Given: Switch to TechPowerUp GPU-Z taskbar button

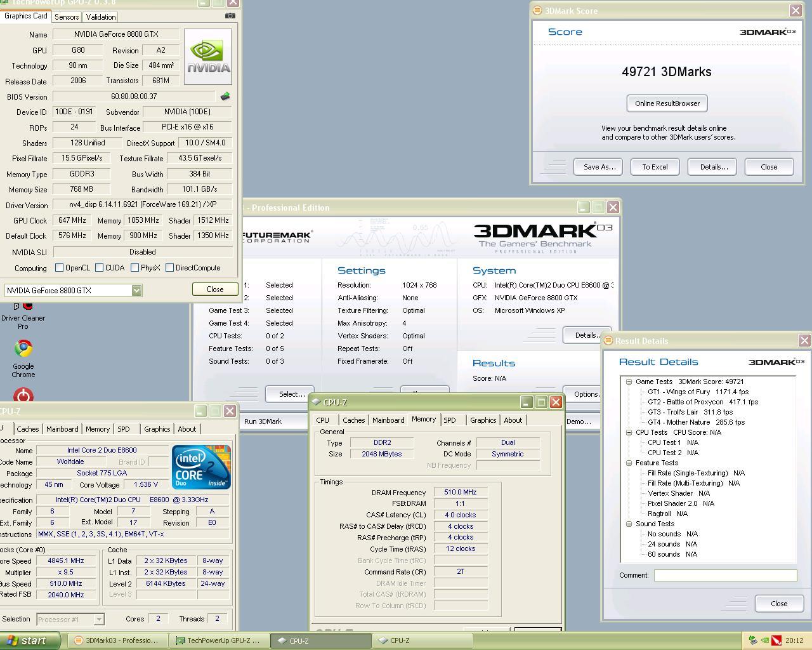Looking at the screenshot, I should pyautogui.click(x=219, y=640).
